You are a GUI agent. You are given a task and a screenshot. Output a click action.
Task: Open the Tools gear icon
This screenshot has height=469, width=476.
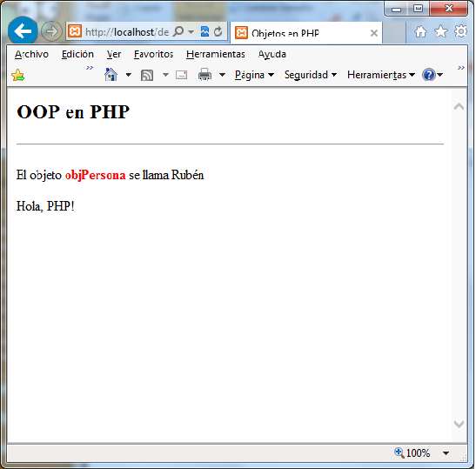click(x=460, y=31)
